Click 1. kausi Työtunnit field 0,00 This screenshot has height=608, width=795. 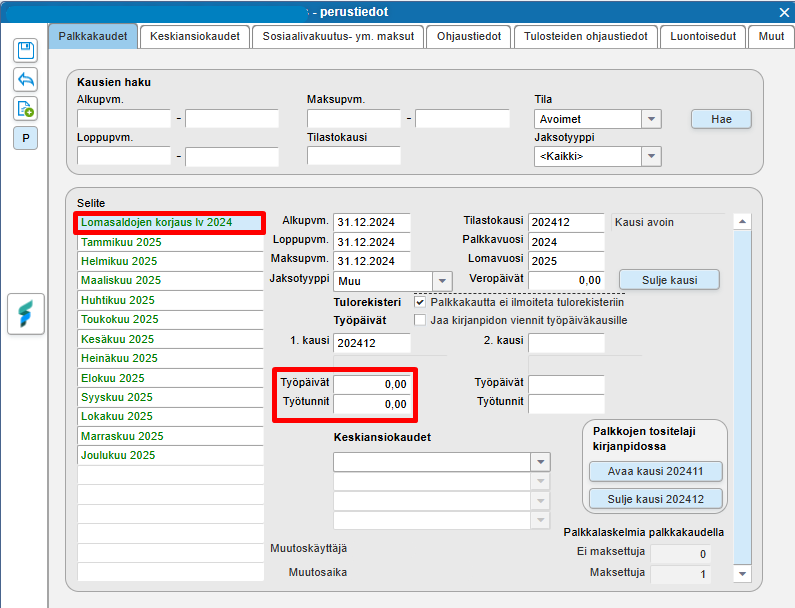pos(372,404)
